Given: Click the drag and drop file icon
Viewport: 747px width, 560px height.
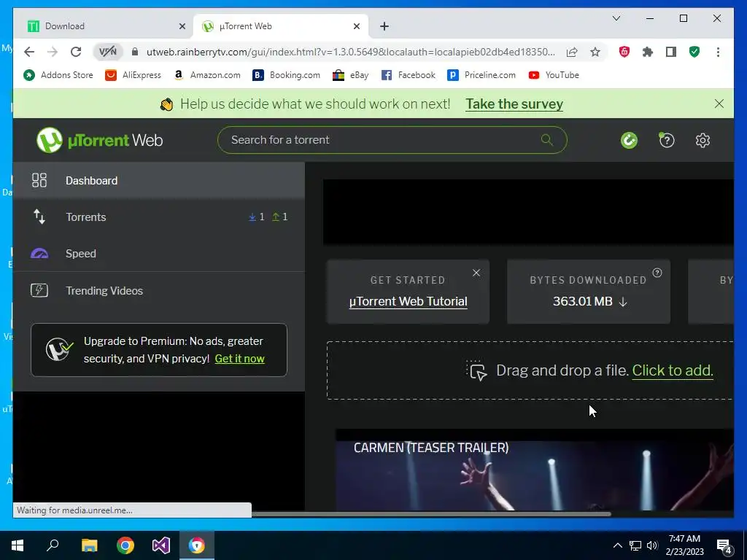Looking at the screenshot, I should click(476, 370).
